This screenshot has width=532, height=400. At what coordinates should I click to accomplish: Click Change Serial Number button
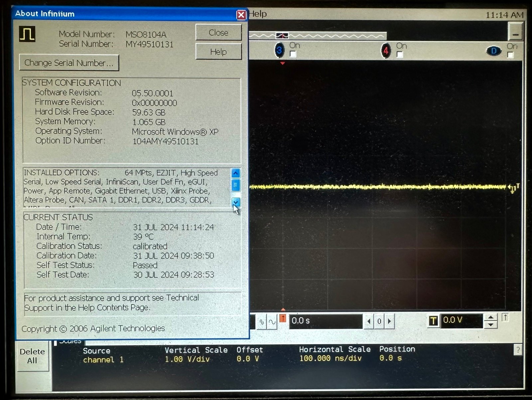pyautogui.click(x=69, y=63)
